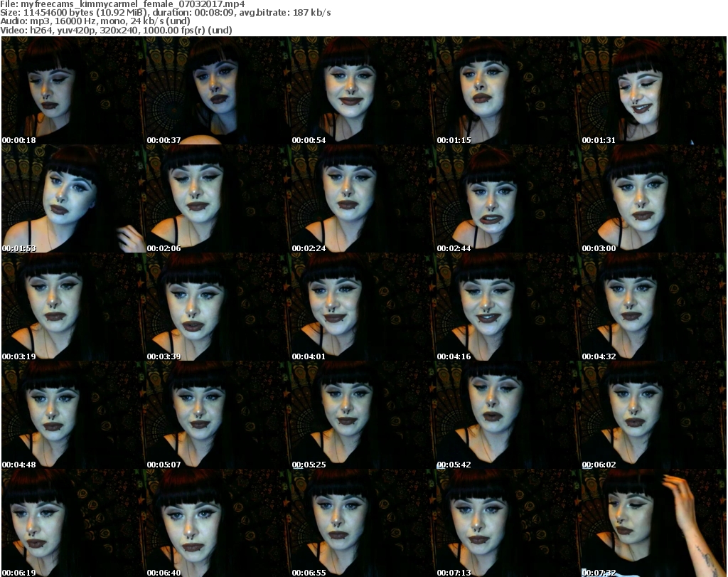Open the frame stamped 00:04:32

click(x=654, y=307)
